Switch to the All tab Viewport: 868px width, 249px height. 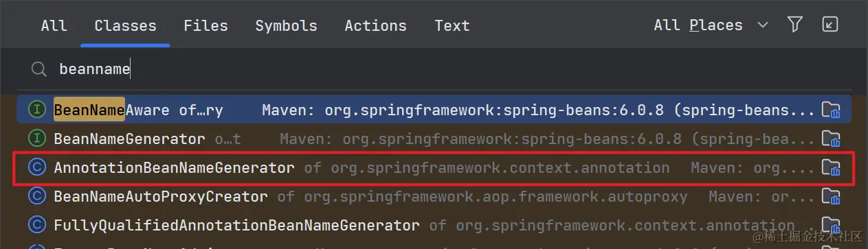(54, 26)
